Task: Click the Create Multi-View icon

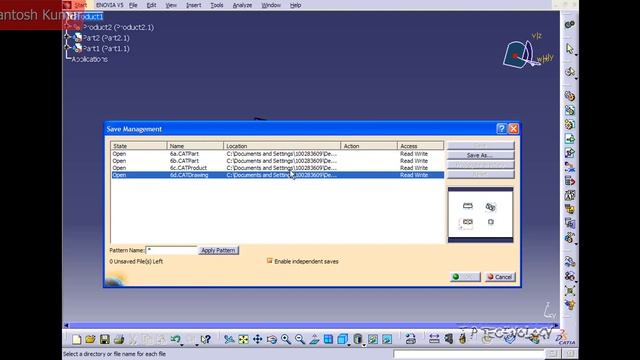Action: click(328, 339)
